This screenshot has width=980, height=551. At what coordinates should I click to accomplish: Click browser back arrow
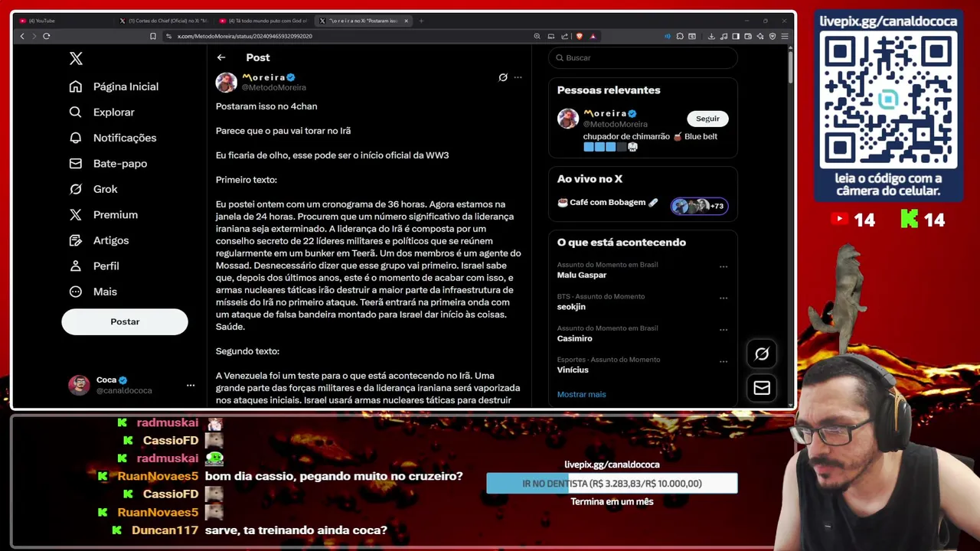coord(22,36)
